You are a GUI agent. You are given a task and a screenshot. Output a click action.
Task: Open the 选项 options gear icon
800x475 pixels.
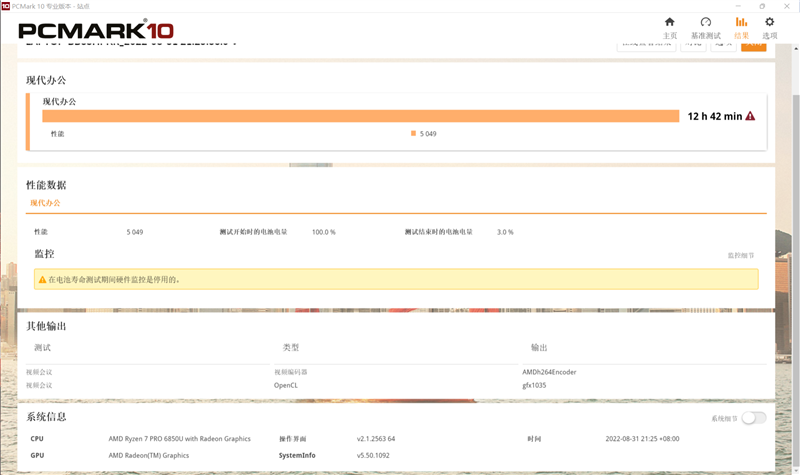tap(769, 22)
